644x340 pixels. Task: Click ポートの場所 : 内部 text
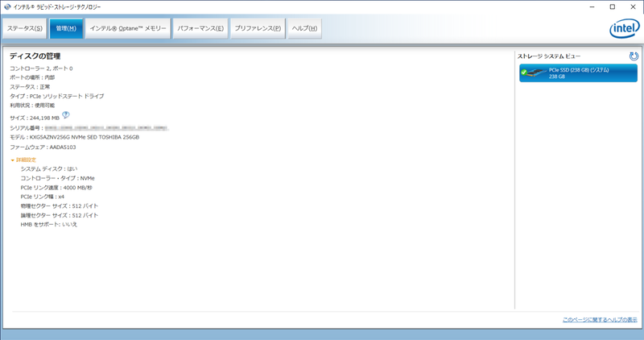click(x=32, y=77)
